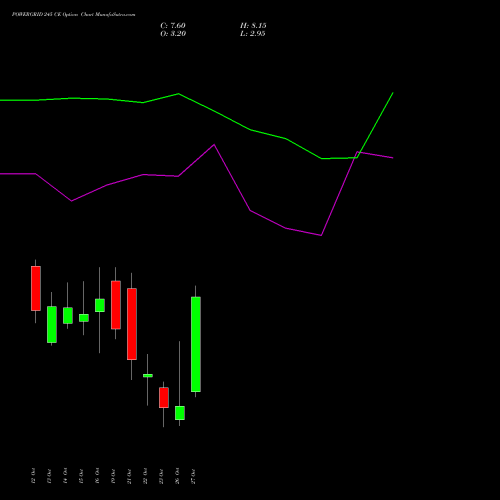The width and height of the screenshot is (500, 500).
Task: Click the 19 Oct date label
Action: pyautogui.click(x=113, y=476)
